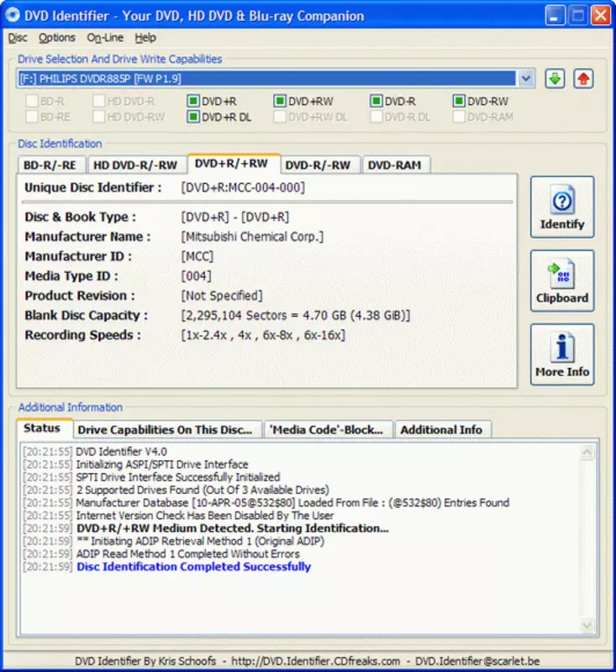Screen dimensions: 616x672
Task: Minimize the DVD Identifier window
Action: [x=555, y=15]
